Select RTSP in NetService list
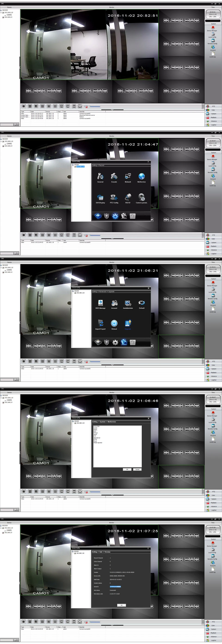The width and height of the screenshot is (222, 644). [x=95, y=439]
